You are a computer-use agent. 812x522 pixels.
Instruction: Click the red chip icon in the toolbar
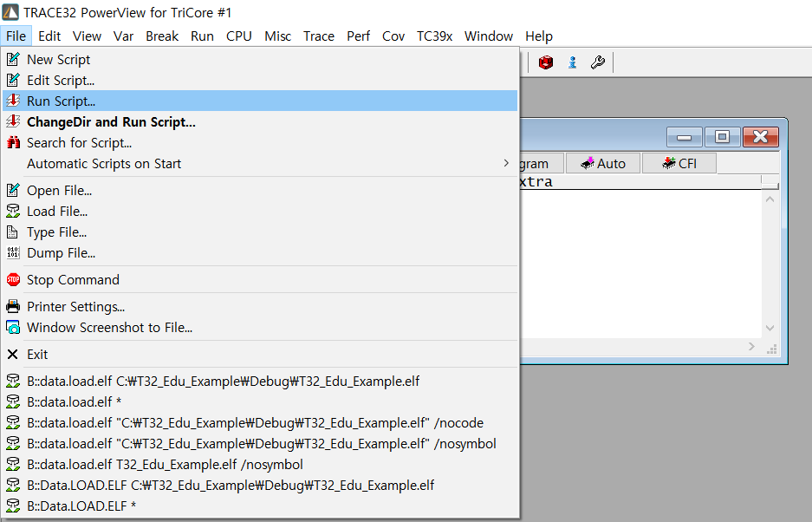[x=546, y=62]
